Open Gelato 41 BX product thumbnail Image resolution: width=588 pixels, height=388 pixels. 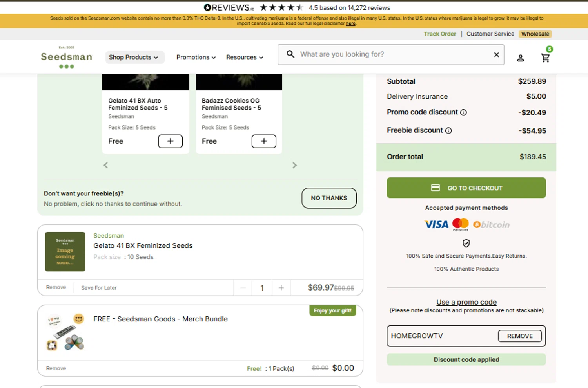tap(65, 252)
